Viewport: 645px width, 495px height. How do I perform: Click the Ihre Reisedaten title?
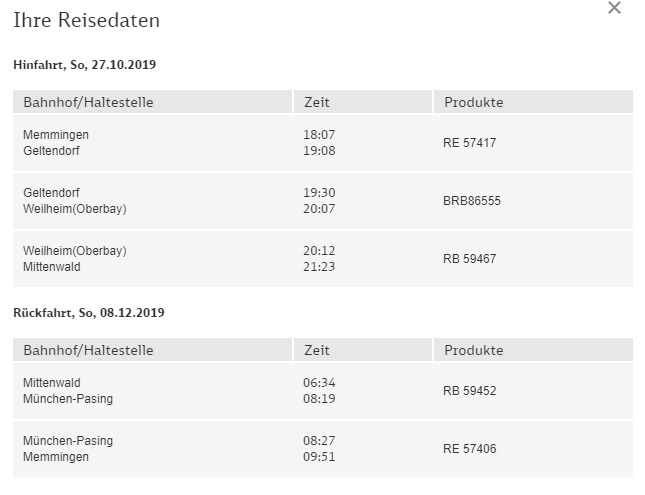click(x=86, y=20)
